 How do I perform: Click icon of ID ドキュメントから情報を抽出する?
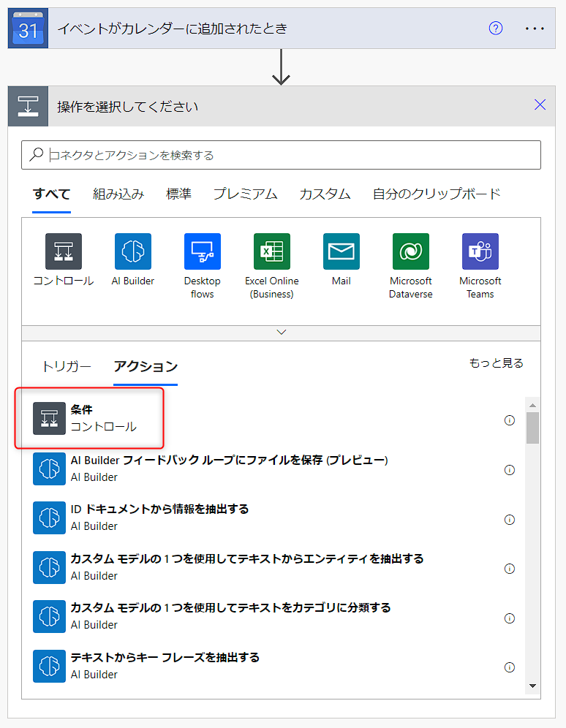pos(49,517)
